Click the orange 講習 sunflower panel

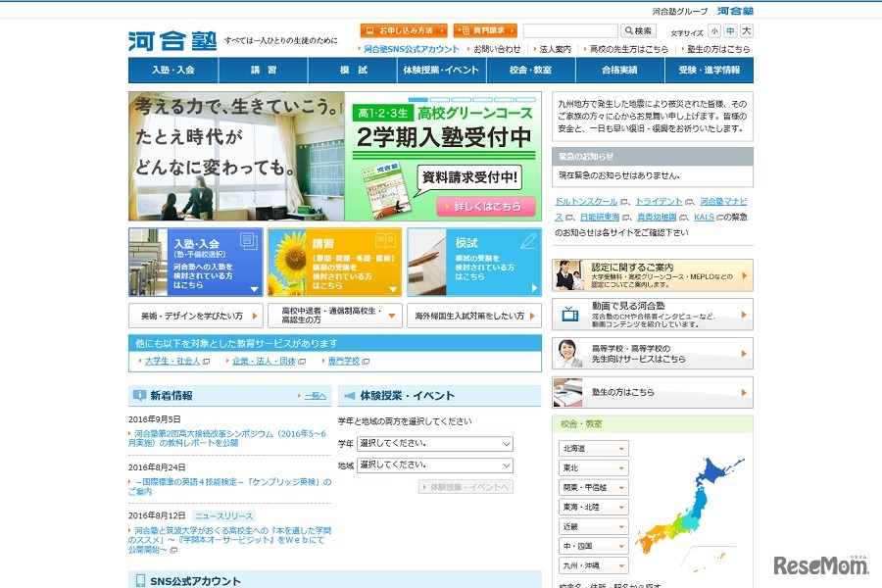coord(335,262)
